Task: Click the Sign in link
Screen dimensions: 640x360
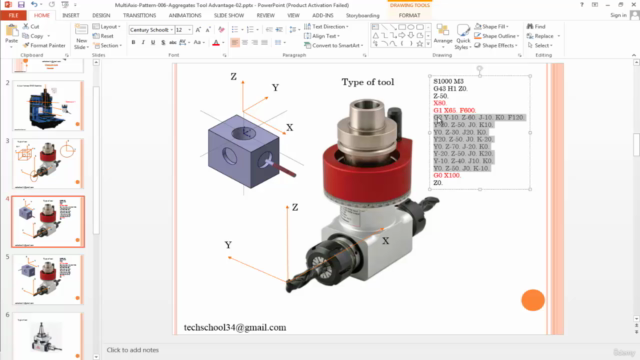Action: click(x=618, y=15)
